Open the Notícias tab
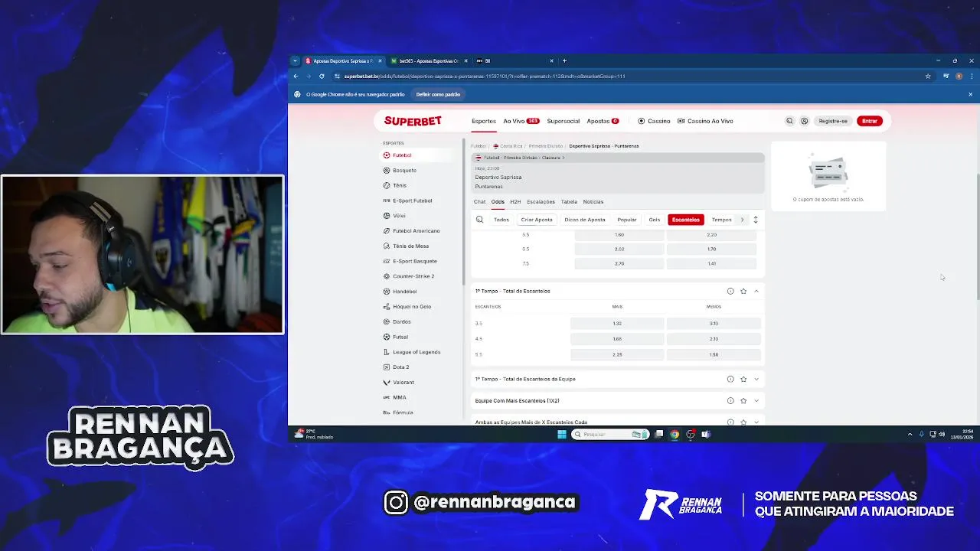The height and width of the screenshot is (551, 980). pos(593,201)
